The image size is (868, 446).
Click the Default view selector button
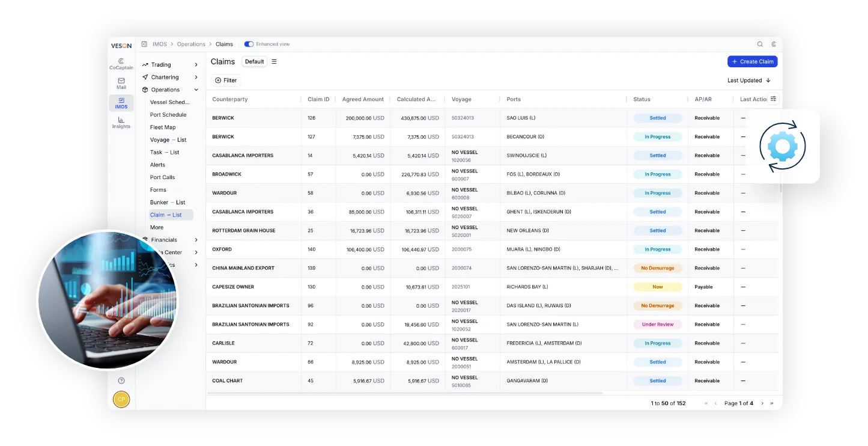pyautogui.click(x=254, y=61)
